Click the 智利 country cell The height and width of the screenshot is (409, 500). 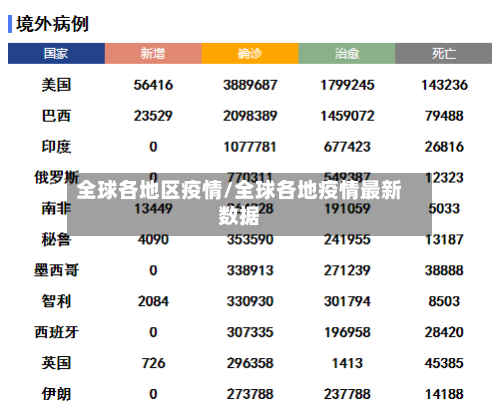pos(56,301)
